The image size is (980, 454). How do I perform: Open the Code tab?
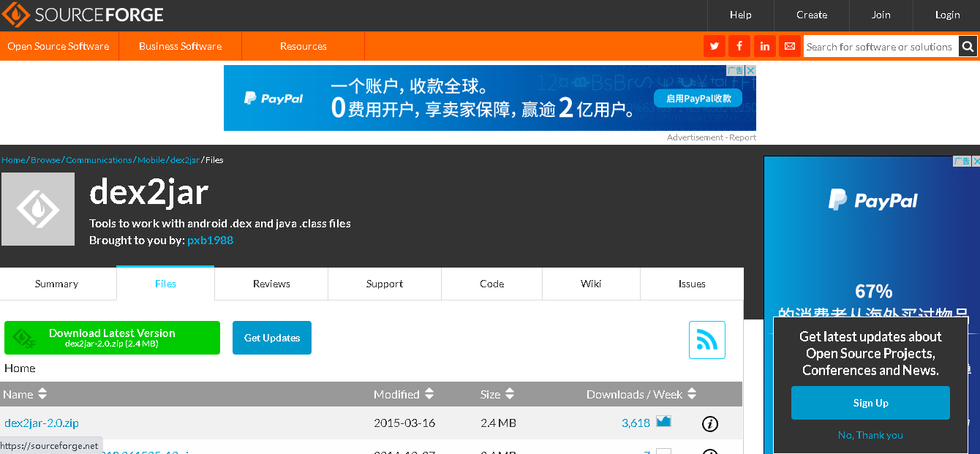pyautogui.click(x=492, y=284)
